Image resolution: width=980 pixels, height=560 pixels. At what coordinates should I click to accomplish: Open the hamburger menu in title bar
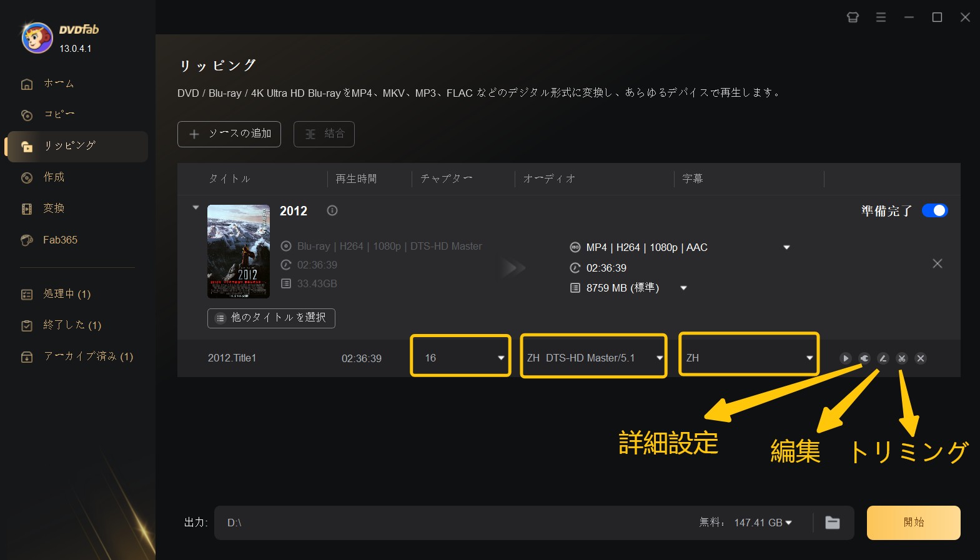[x=881, y=17]
